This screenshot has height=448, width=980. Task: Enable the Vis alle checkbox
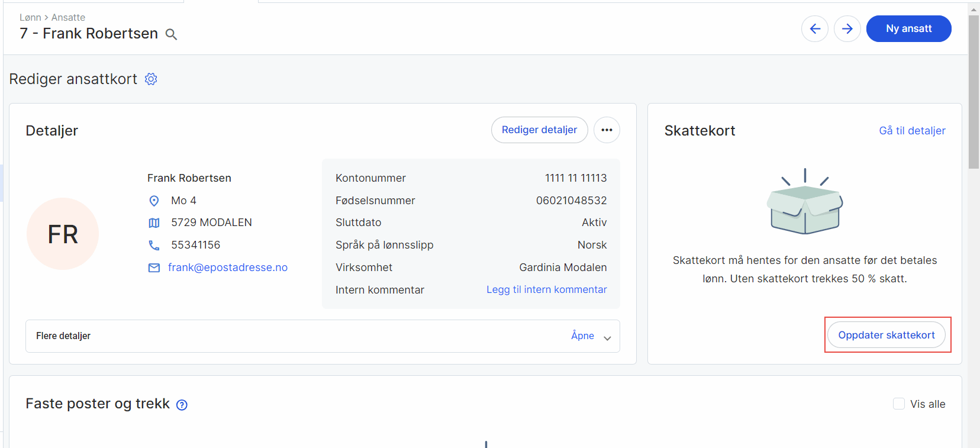coord(898,404)
